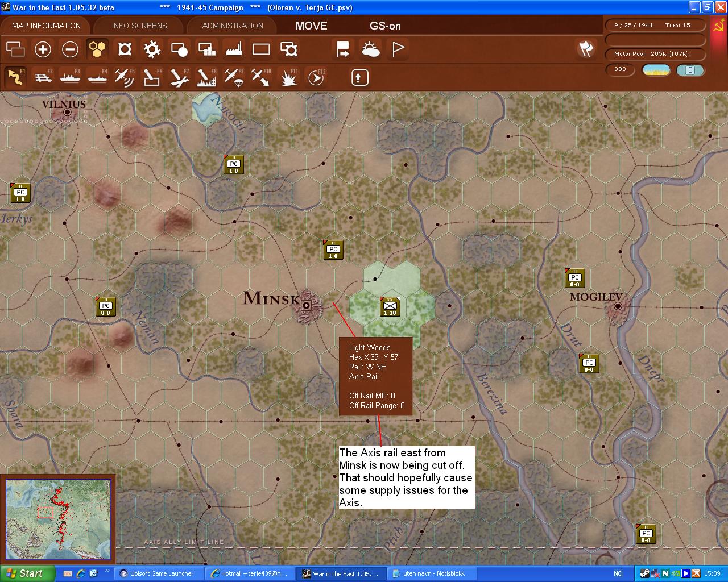Select the PC 0-0 unit above the Axis ally line
728x582 pixels.
coord(646,534)
